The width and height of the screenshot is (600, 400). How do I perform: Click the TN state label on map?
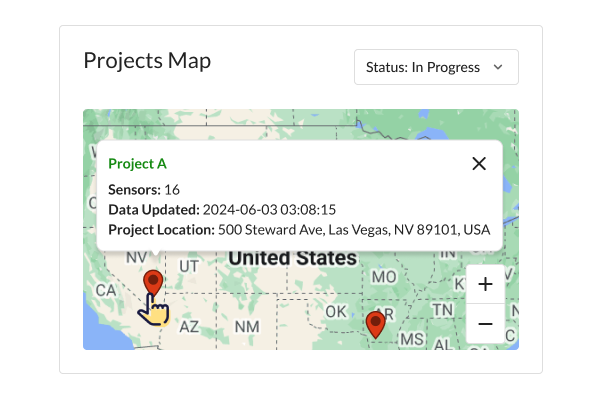(x=443, y=310)
